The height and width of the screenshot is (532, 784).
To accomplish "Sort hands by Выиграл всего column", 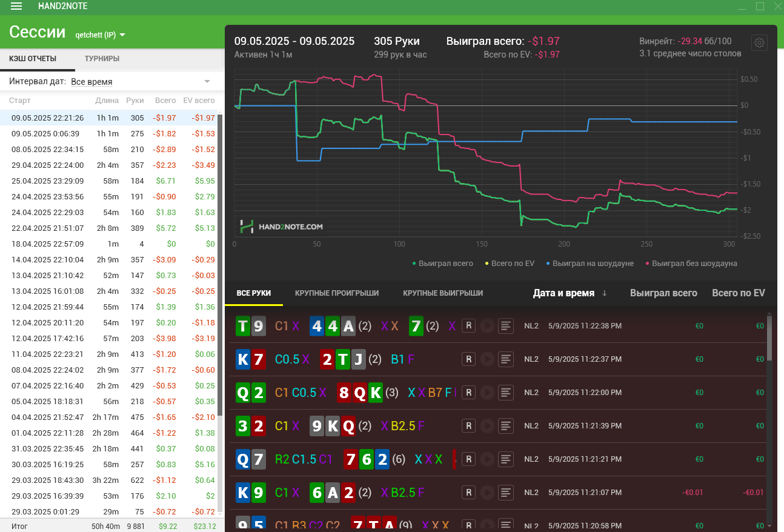I will pos(663,293).
